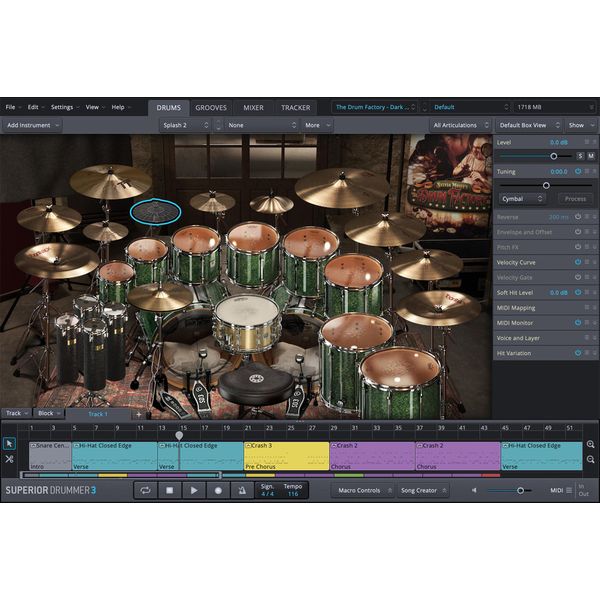Open Tuning section menu icon
600x600 pixels.
tap(586, 171)
